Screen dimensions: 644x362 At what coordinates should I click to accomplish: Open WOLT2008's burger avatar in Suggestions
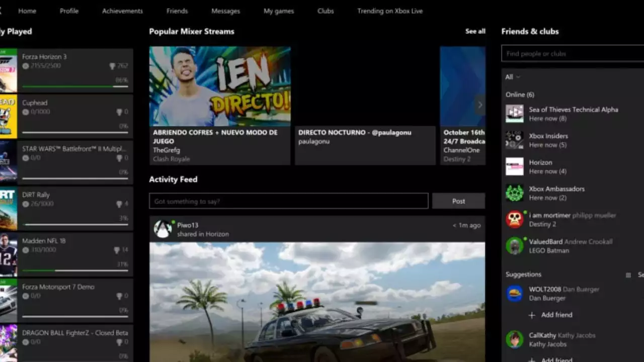click(x=515, y=293)
